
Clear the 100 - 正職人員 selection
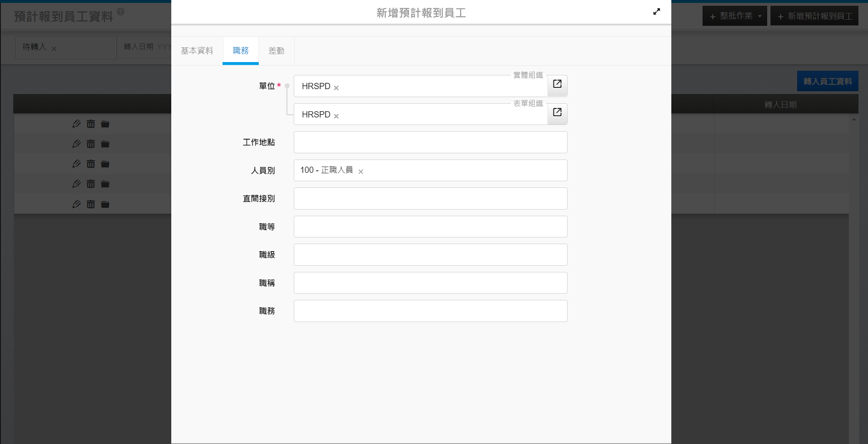pos(361,172)
